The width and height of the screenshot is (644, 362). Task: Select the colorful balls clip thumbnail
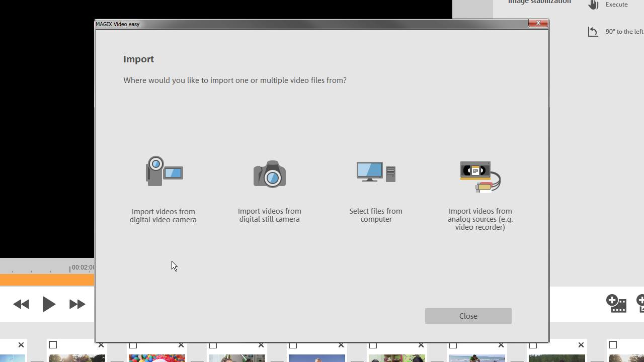(x=157, y=358)
